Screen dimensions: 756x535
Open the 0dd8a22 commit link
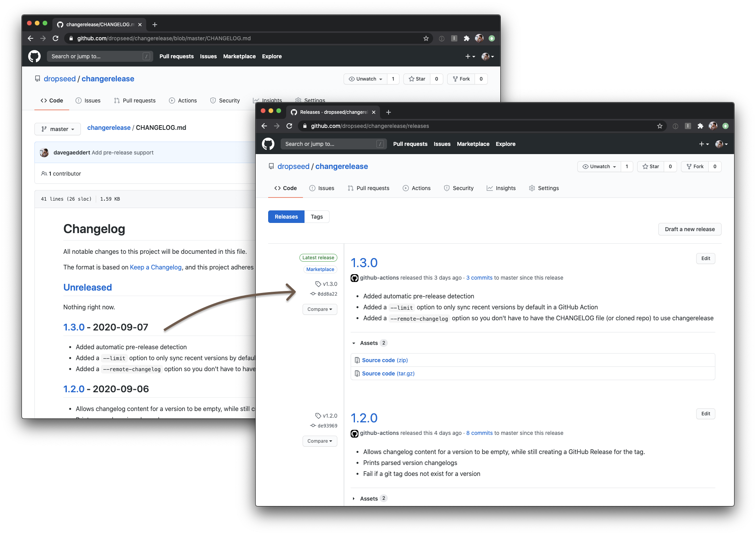[x=327, y=294]
